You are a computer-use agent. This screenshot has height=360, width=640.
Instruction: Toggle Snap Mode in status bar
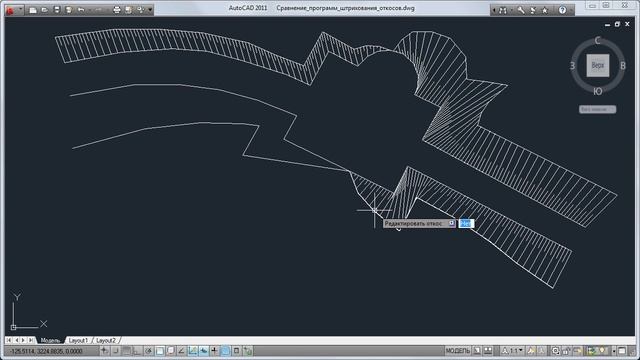(116, 351)
